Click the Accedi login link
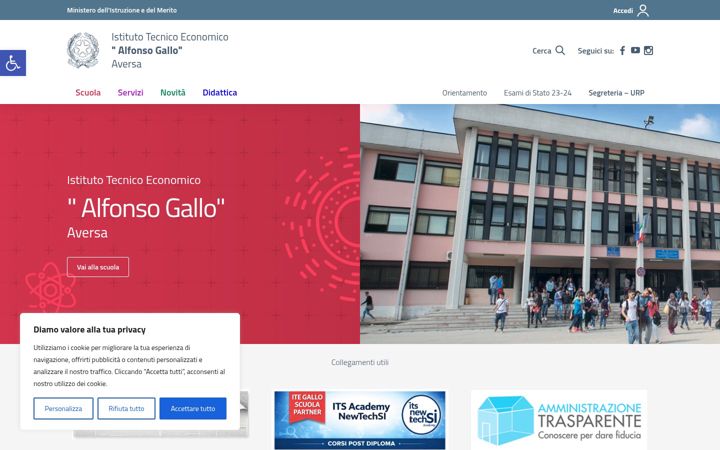 point(623,11)
